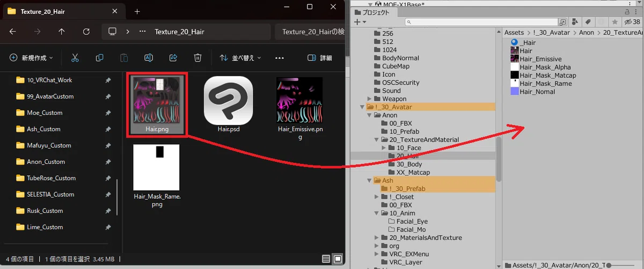Open the 並べ替え sort dropdown
The image size is (644, 269).
click(x=240, y=58)
